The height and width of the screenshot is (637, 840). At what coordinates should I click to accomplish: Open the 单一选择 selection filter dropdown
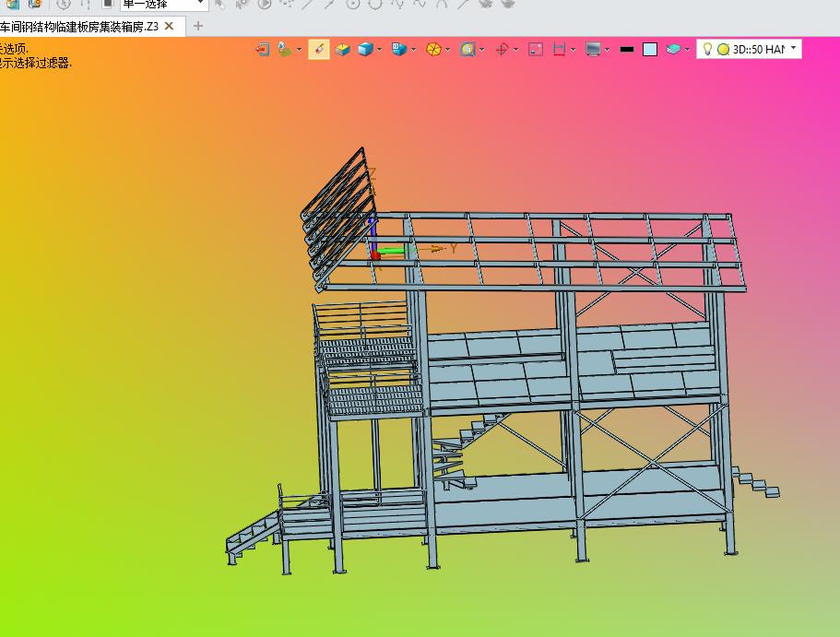[x=200, y=4]
